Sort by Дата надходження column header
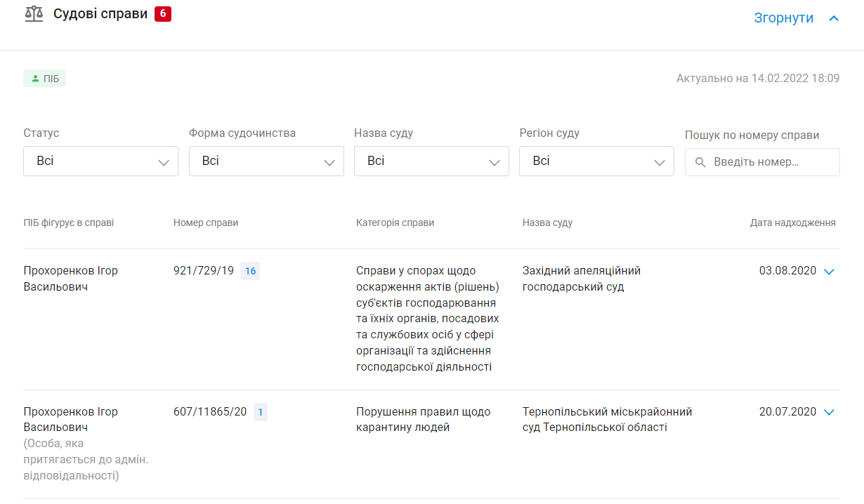864x504 pixels. click(792, 223)
